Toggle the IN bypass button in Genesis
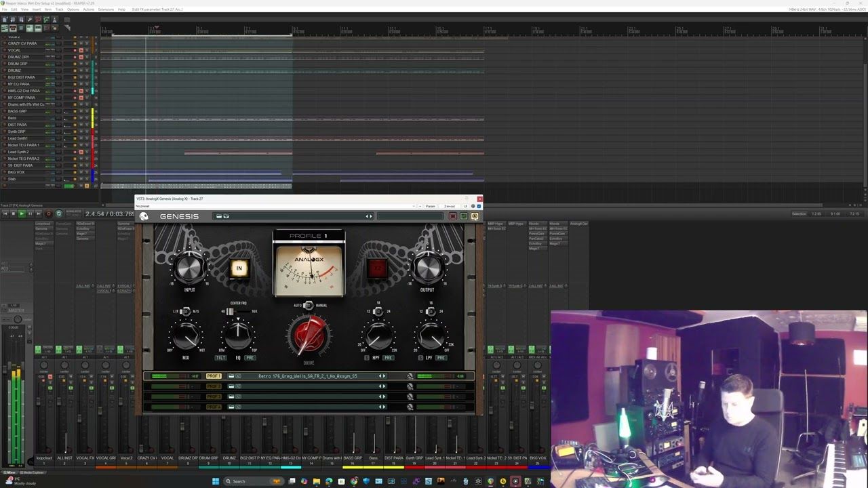Image resolution: width=868 pixels, height=488 pixels. [239, 268]
